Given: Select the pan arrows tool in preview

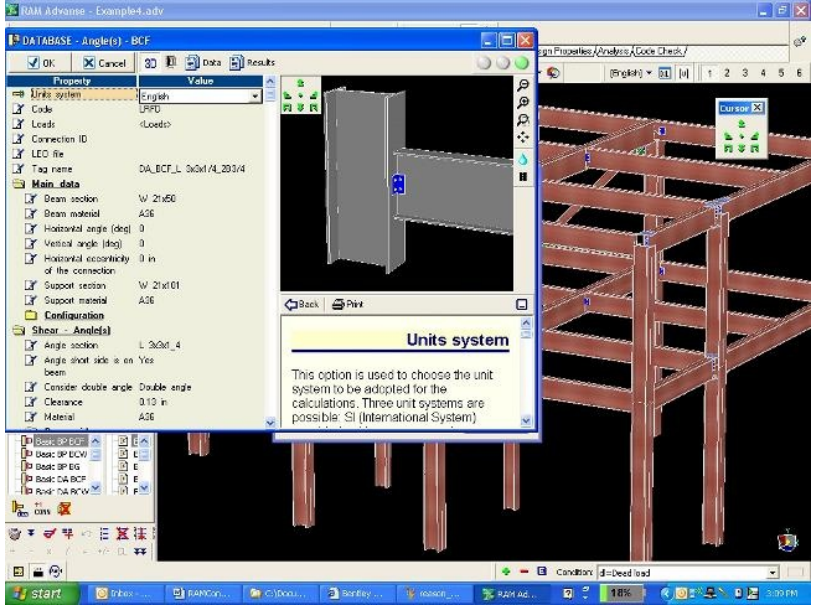Looking at the screenshot, I should (523, 138).
